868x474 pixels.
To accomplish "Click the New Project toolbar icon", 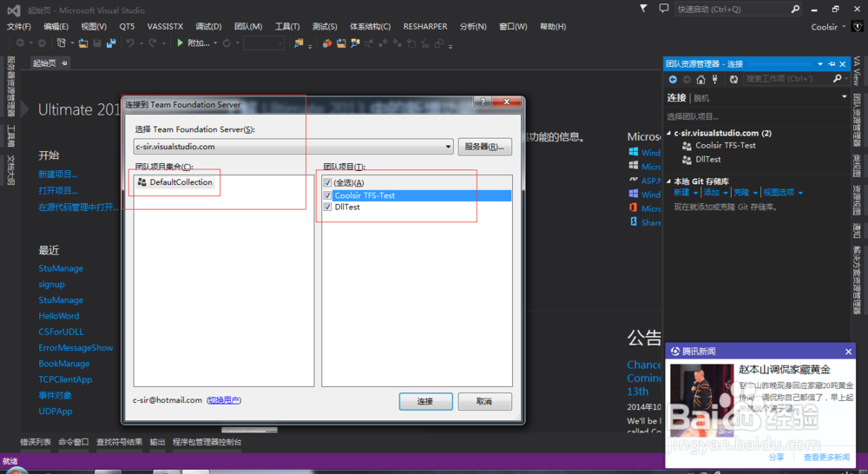I will 61,43.
